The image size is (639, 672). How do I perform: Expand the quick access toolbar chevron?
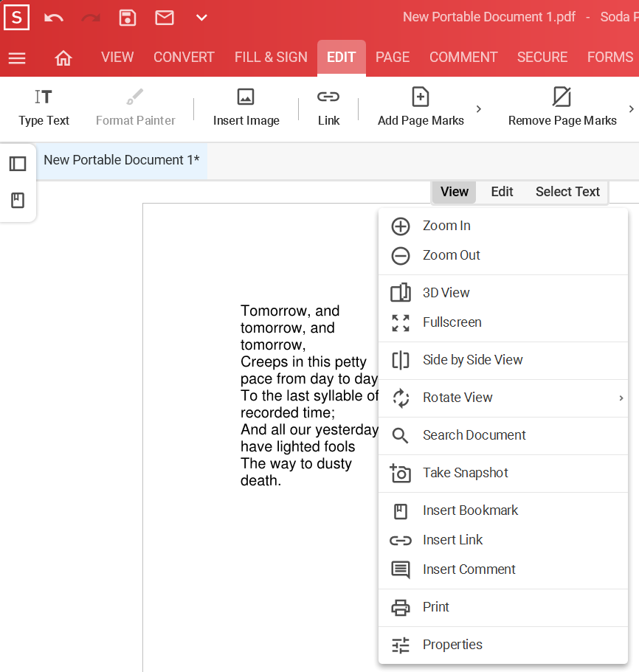pos(201,18)
